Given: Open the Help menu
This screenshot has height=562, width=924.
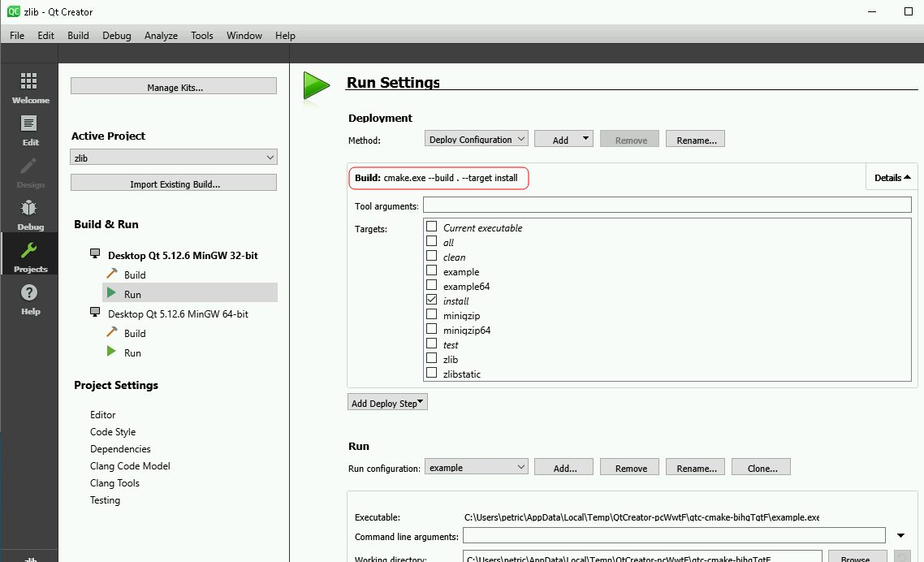Looking at the screenshot, I should [x=285, y=36].
